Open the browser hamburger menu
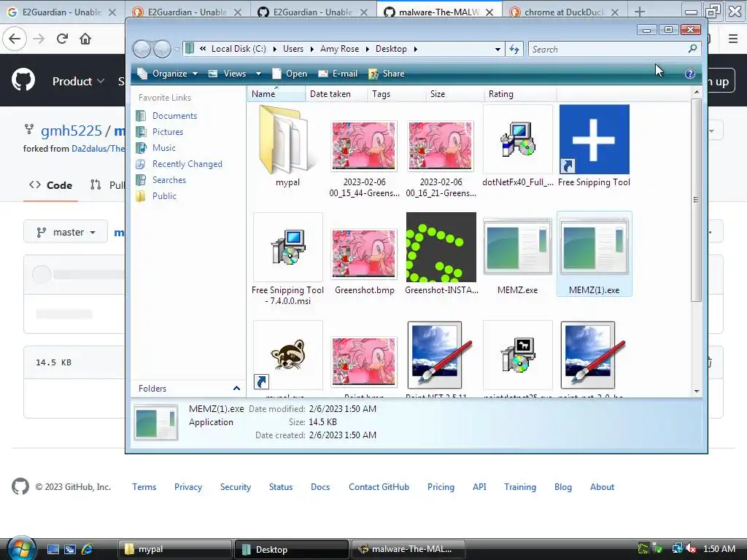Viewport: 747px width, 560px height. point(733,39)
